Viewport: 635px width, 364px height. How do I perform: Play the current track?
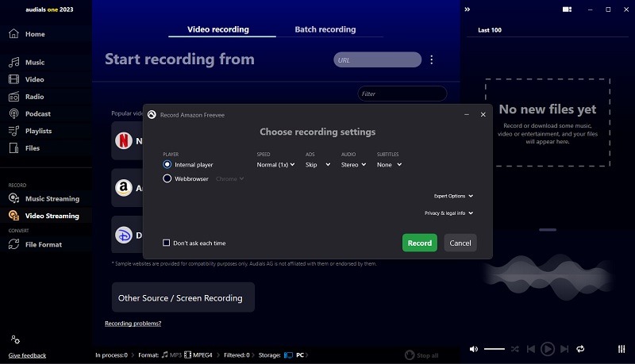click(548, 349)
